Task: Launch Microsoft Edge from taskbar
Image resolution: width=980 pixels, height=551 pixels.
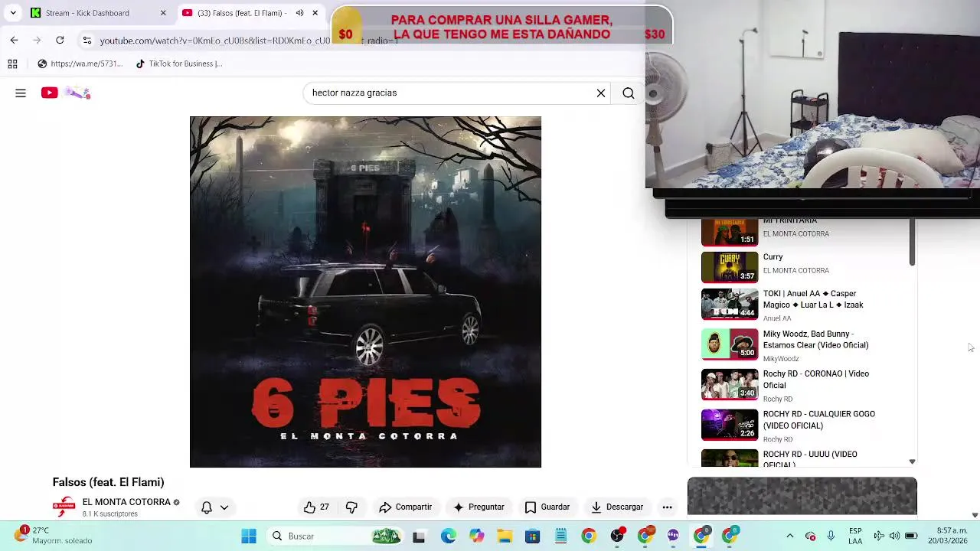Action: click(x=448, y=536)
